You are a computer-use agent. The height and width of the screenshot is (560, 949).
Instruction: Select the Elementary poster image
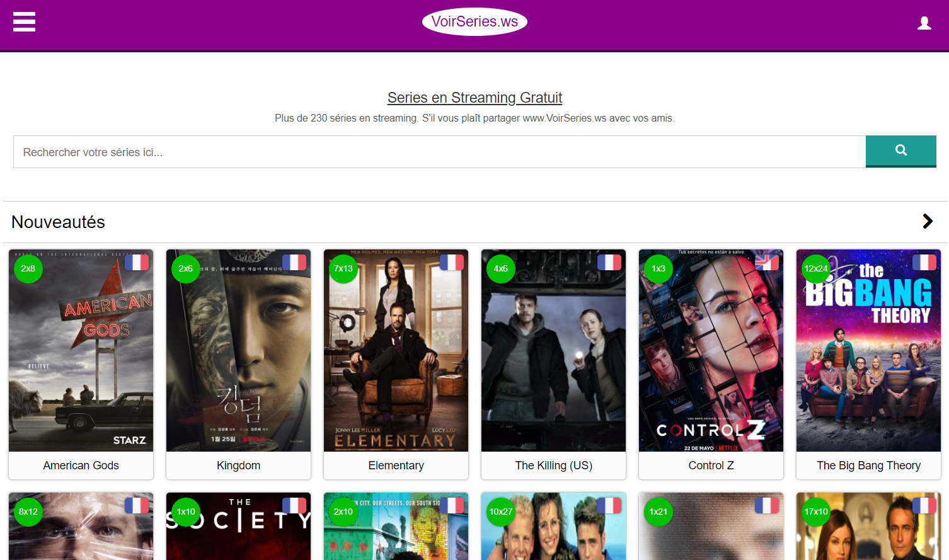396,350
